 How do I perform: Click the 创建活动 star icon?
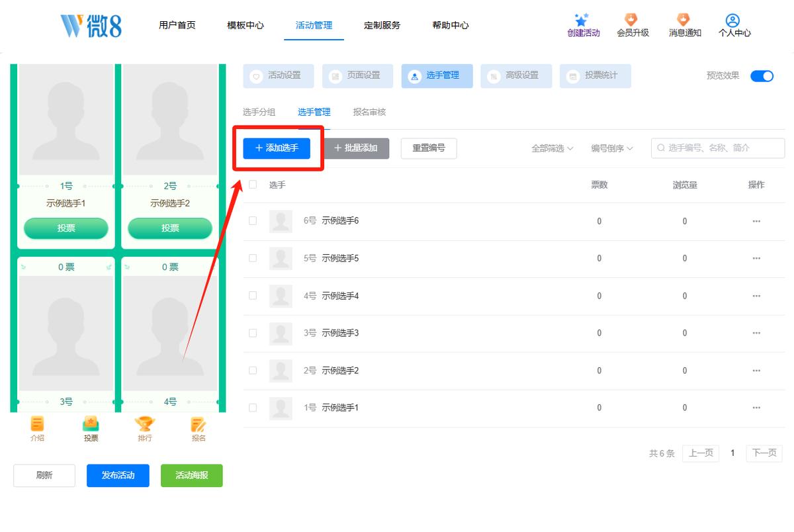(582, 20)
